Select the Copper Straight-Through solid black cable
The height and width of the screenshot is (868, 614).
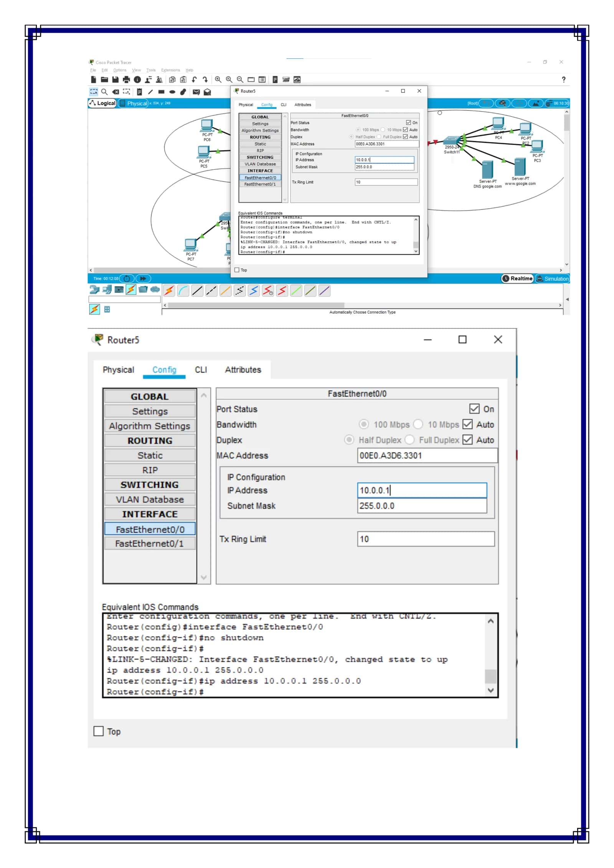coord(197,291)
